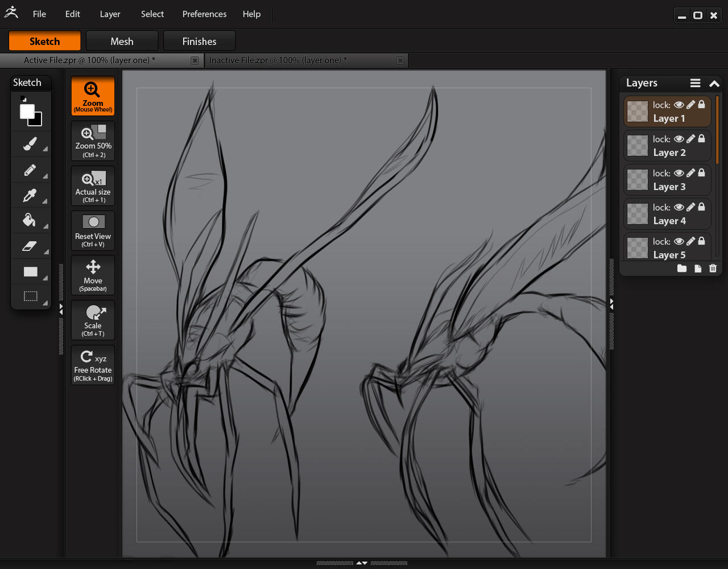Screen dimensions: 728x569
Task: Click the Free Rotate tool
Action: (x=93, y=365)
